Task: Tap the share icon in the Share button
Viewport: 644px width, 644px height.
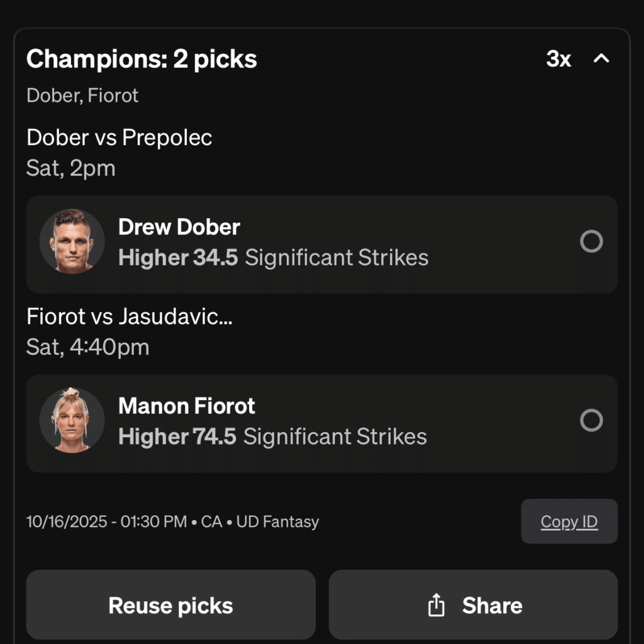Action: coord(436,606)
